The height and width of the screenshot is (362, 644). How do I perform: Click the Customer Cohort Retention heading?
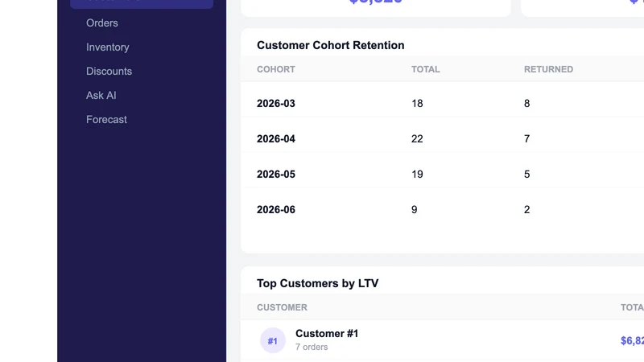331,45
